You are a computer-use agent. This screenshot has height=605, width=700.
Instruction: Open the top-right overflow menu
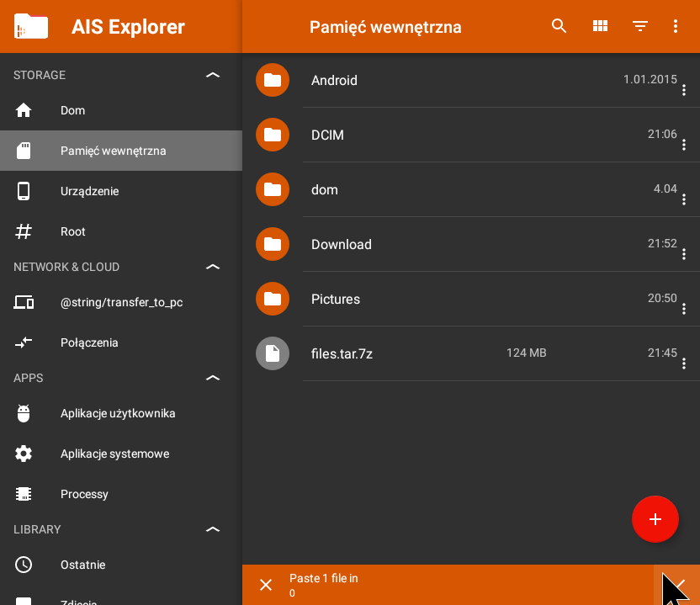click(x=676, y=26)
